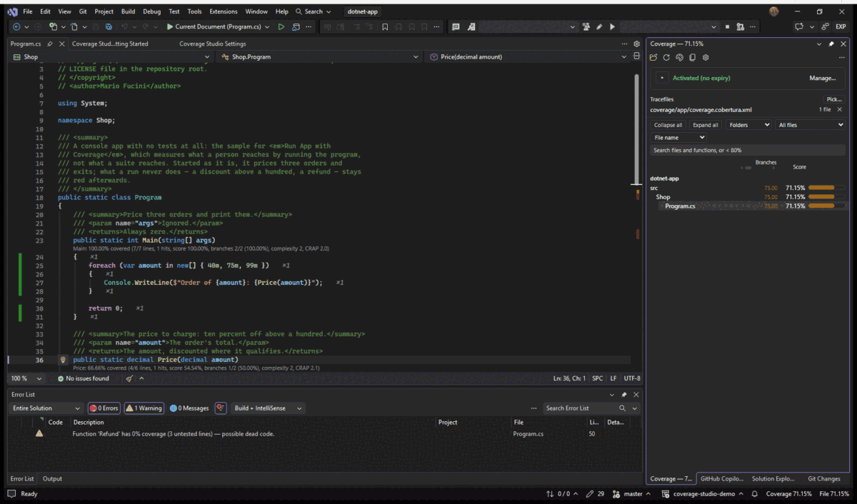This screenshot has height=504, width=857.
Task: Open the File name sort dropdown
Action: pyautogui.click(x=678, y=137)
